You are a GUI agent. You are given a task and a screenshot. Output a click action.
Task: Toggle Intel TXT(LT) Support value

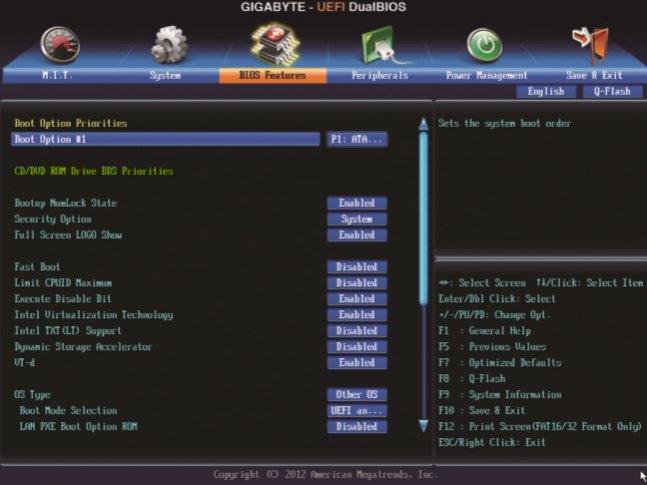357,331
